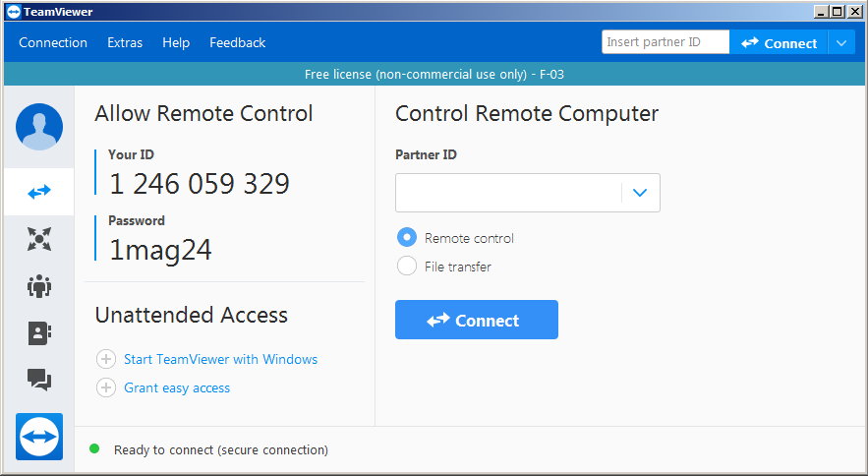Click the password value 1mag24
The image size is (868, 476).
point(160,250)
